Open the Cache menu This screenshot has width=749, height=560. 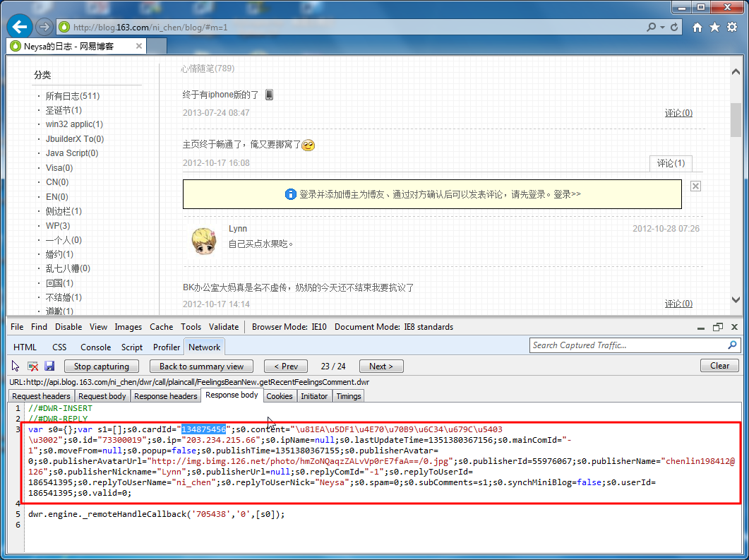(161, 327)
